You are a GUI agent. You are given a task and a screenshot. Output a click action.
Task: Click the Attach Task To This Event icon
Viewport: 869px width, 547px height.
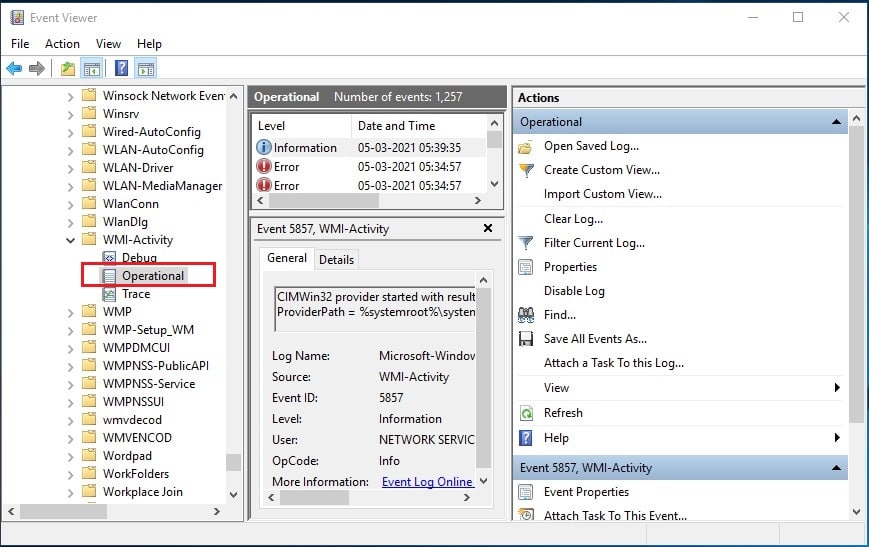tap(526, 515)
